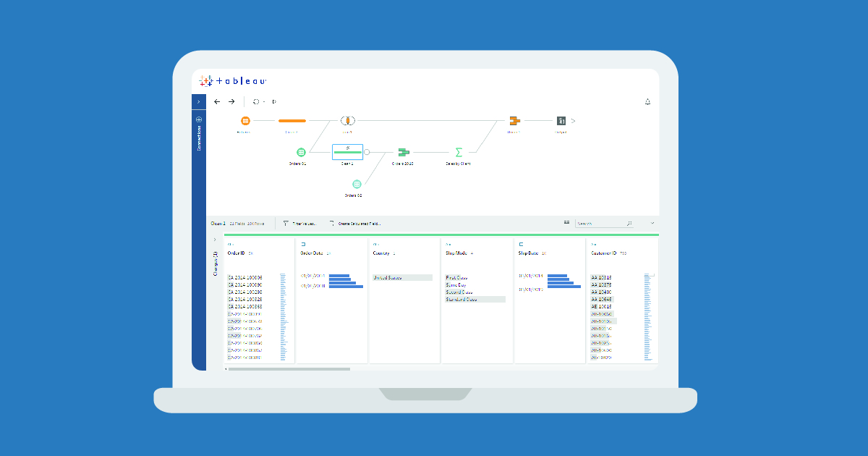Click the Tableau logo

point(234,81)
